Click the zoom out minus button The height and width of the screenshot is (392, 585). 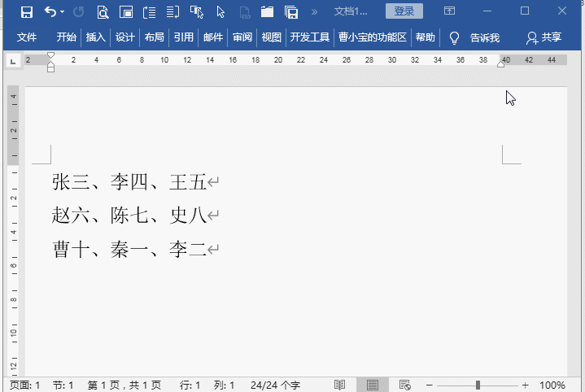click(430, 385)
